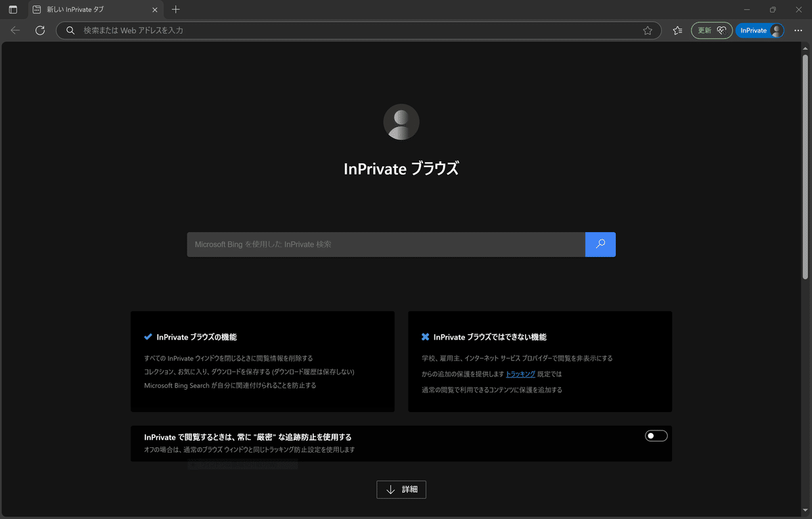The image size is (812, 519).
Task: Click the address bar to enter a URL
Action: click(338, 30)
